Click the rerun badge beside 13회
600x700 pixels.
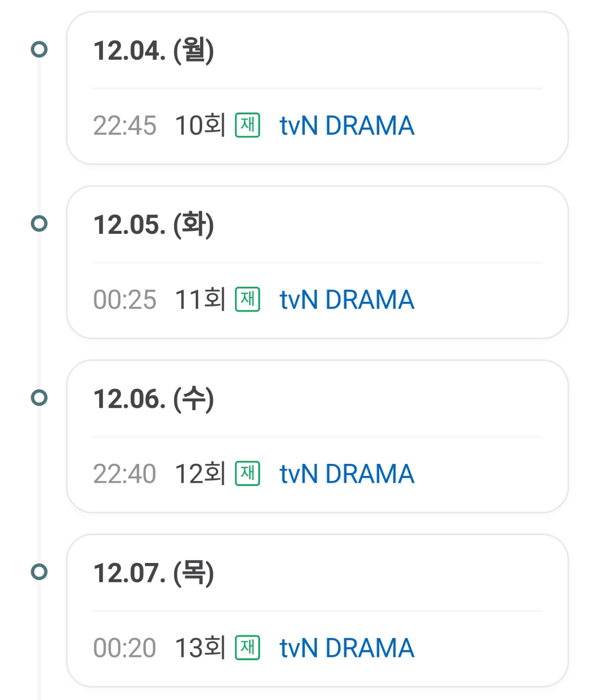click(248, 647)
